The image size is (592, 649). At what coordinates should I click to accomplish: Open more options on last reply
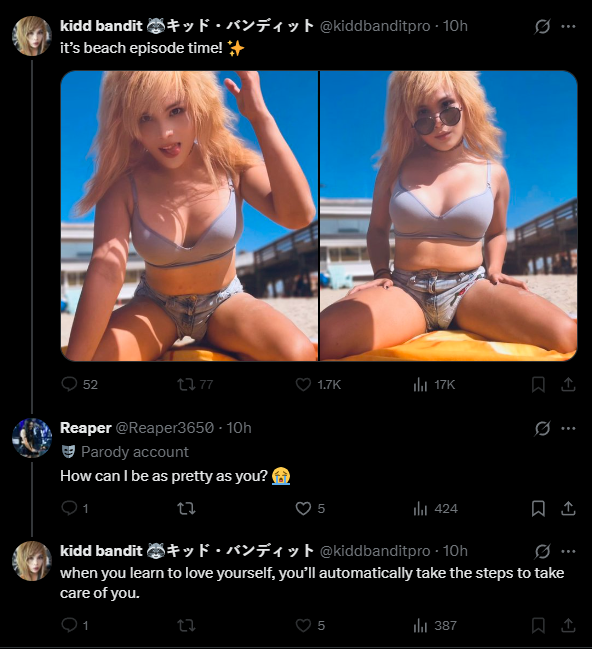[568, 551]
